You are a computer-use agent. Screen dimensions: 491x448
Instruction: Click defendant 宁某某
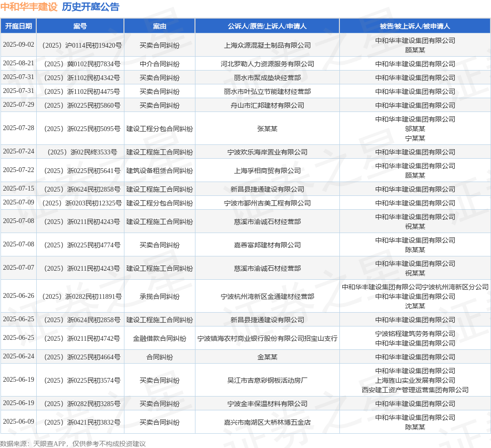[415, 138]
